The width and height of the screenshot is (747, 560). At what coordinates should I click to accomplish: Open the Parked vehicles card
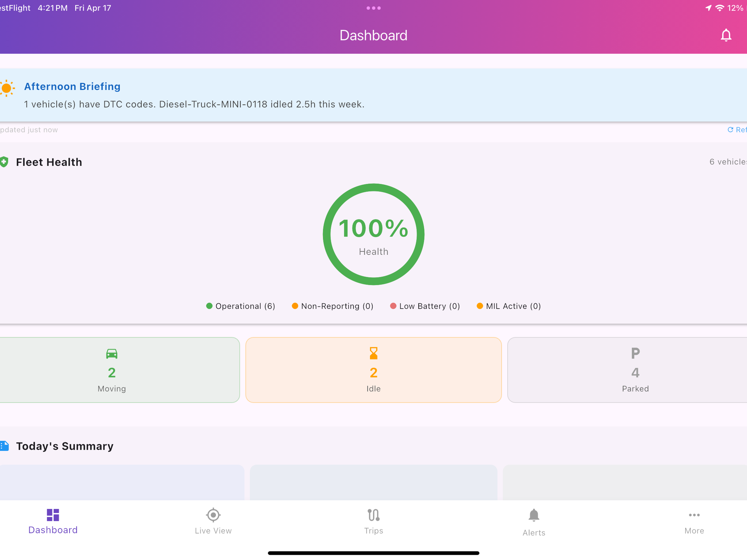(627, 370)
